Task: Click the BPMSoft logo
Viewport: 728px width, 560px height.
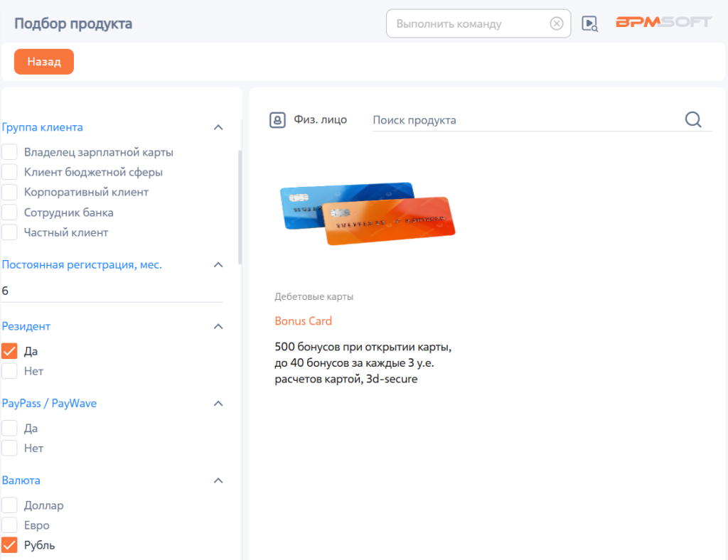Action: (663, 22)
